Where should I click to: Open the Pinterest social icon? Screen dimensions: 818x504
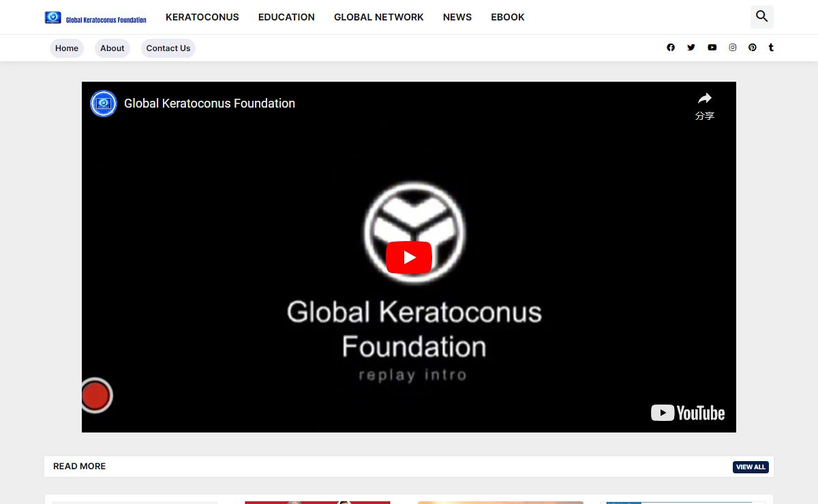pyautogui.click(x=753, y=48)
